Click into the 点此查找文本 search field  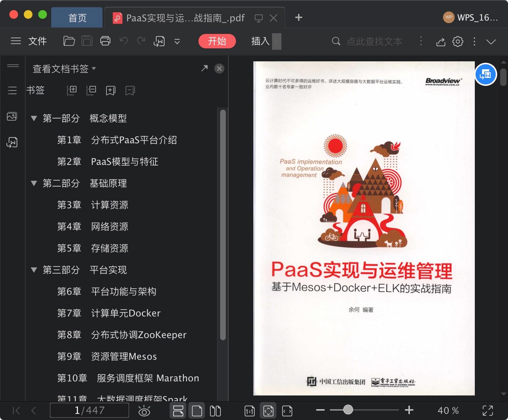coord(374,41)
